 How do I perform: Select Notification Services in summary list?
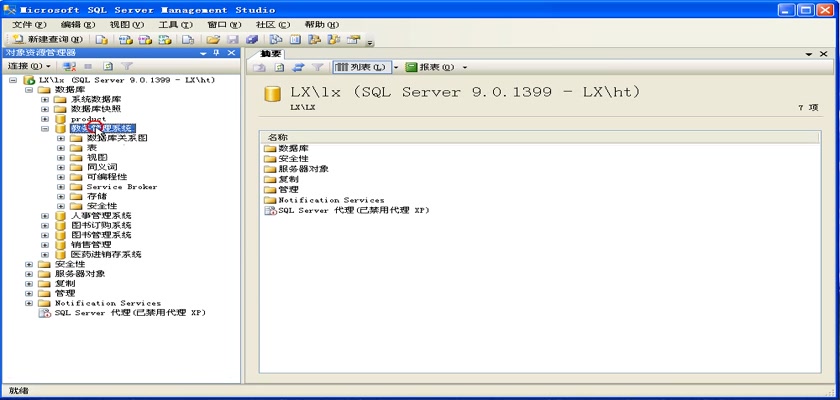point(331,200)
